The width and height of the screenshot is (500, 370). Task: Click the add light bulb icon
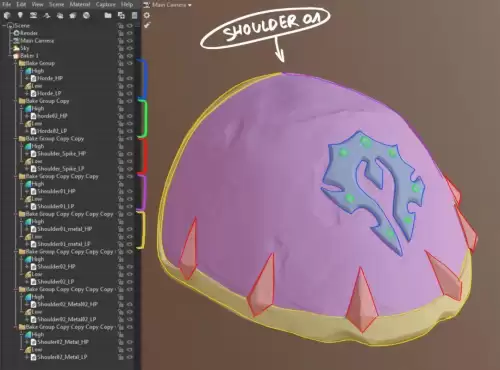click(20, 15)
